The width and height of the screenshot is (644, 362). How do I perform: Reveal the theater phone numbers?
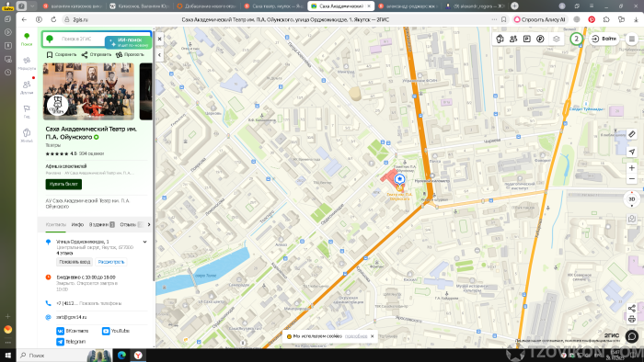100,303
